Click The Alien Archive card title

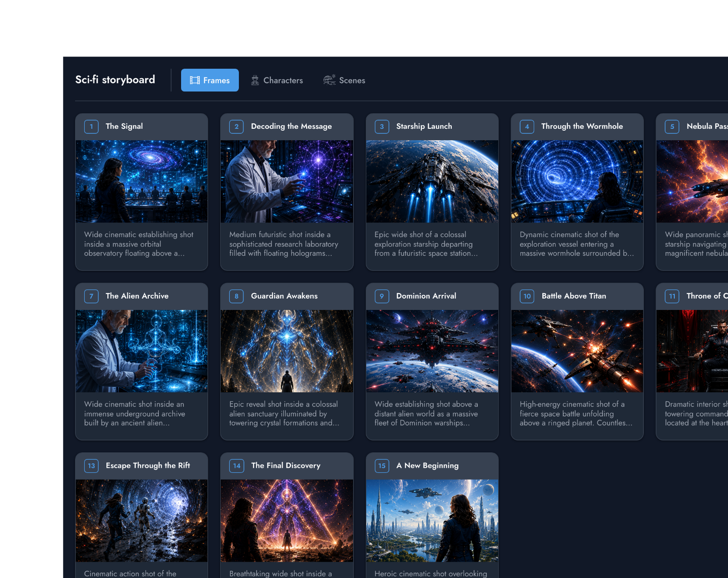pos(137,296)
